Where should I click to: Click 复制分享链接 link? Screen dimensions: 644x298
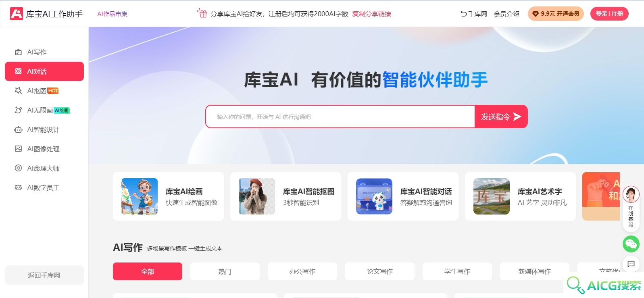[x=372, y=14]
